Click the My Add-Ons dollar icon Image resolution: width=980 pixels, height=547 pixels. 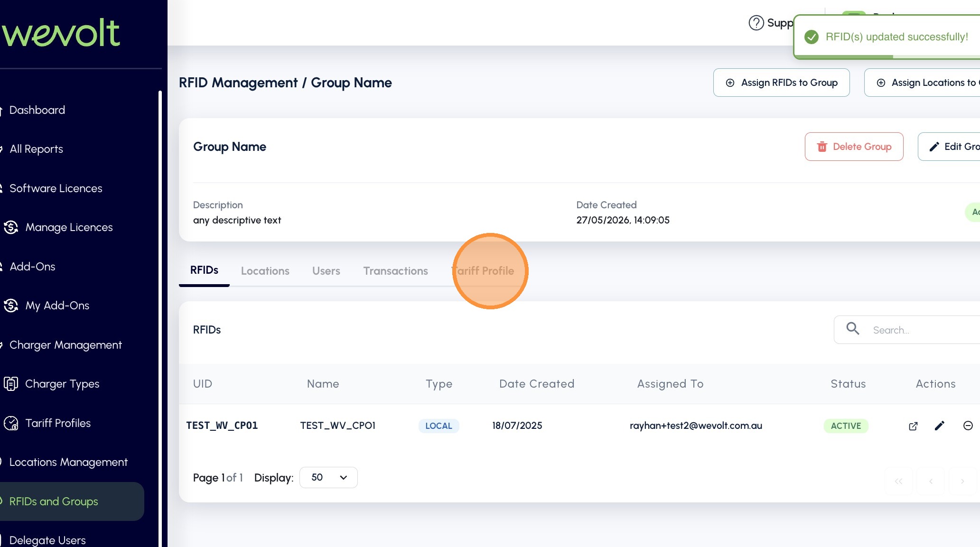tap(11, 306)
